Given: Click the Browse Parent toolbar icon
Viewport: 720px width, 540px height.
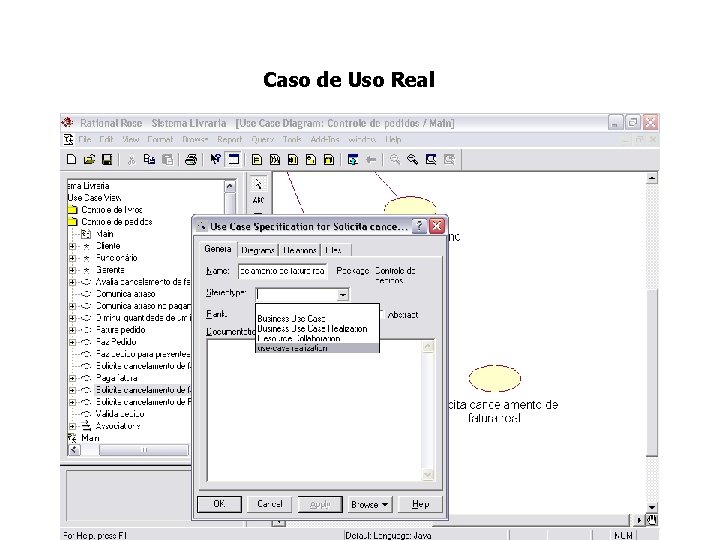Looking at the screenshot, I should pos(353,159).
